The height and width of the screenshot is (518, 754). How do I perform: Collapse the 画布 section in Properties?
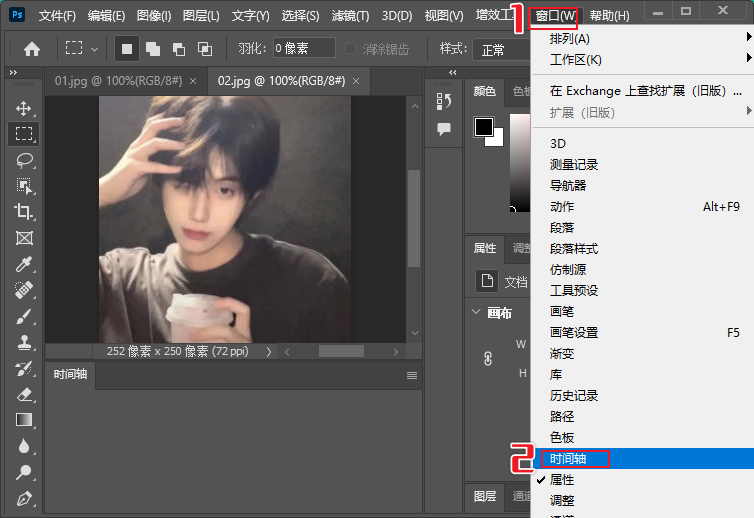pos(475,312)
